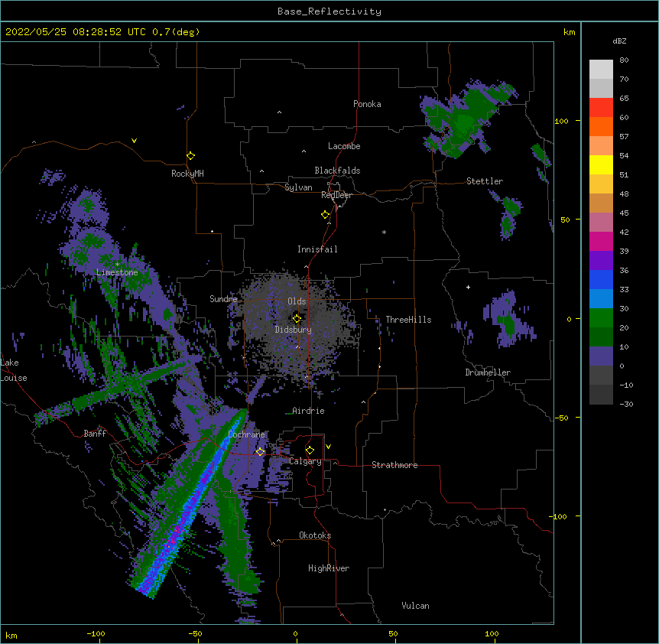Click the km unit label at the bottom-left axis
Screen dimensions: 659x644
pos(11,635)
